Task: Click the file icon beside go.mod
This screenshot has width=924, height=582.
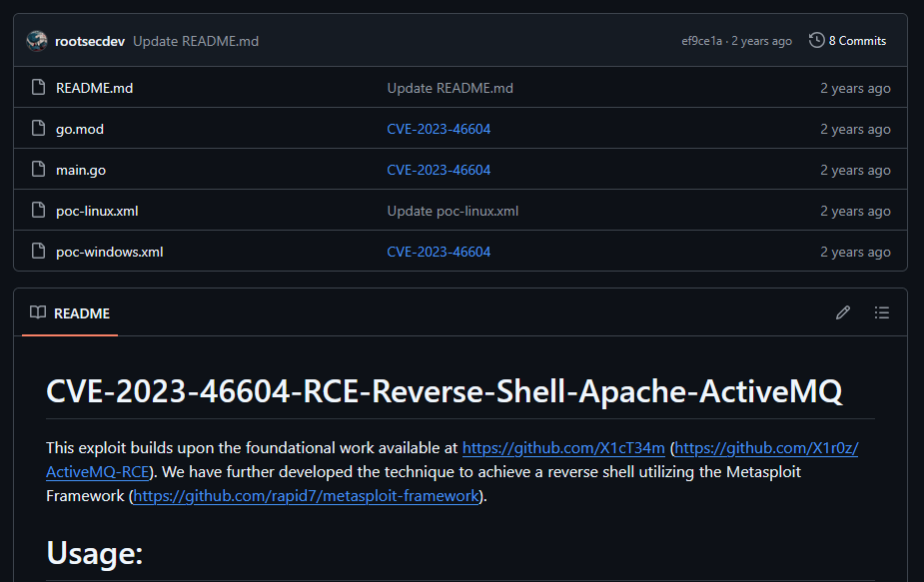Action: 38,129
